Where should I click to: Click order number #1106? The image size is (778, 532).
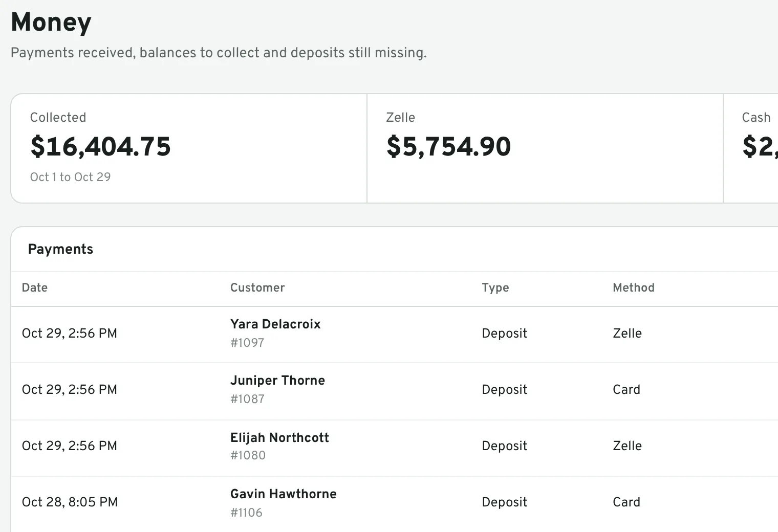click(246, 513)
